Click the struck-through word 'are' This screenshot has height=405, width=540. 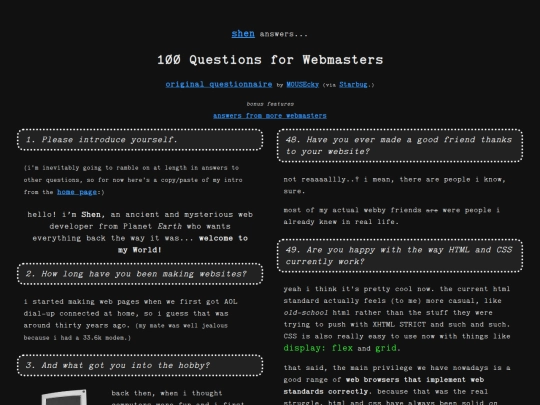432,210
